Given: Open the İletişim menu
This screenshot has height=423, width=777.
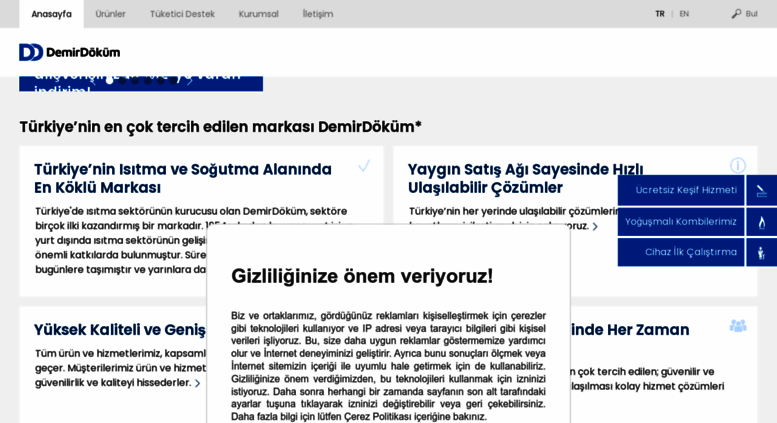Looking at the screenshot, I should tap(318, 14).
